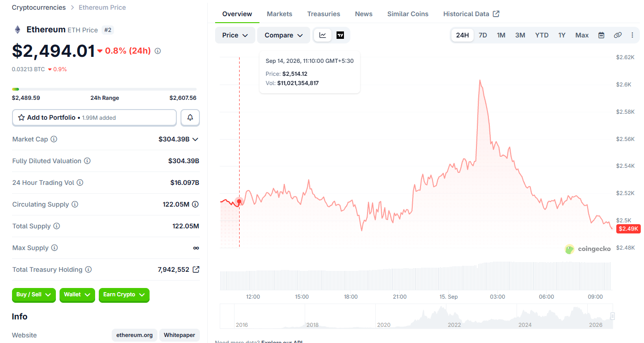Click the copy chart link icon

617,35
